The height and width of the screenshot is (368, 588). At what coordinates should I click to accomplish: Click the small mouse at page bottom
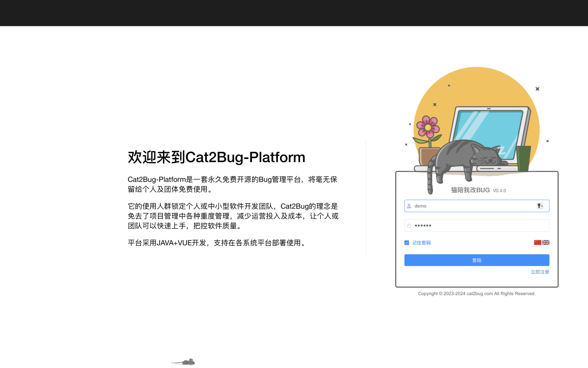point(184,362)
